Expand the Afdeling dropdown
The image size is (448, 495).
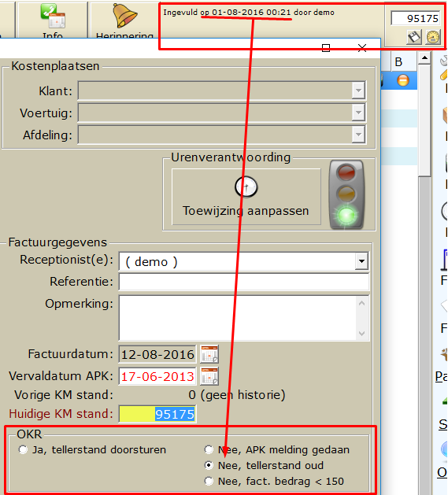[x=358, y=135]
